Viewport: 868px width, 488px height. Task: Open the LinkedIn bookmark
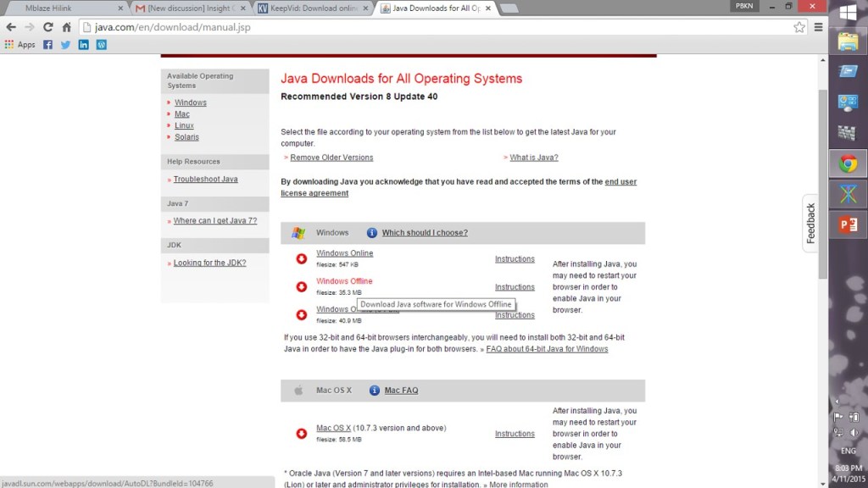tap(83, 44)
